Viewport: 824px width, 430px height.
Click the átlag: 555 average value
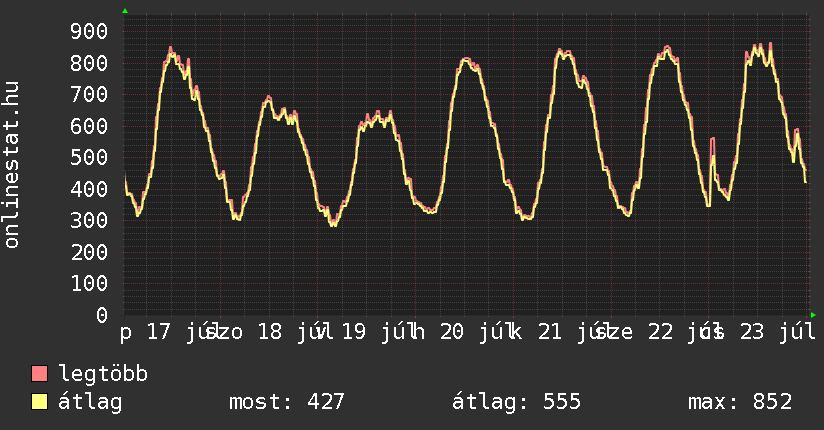tap(517, 402)
